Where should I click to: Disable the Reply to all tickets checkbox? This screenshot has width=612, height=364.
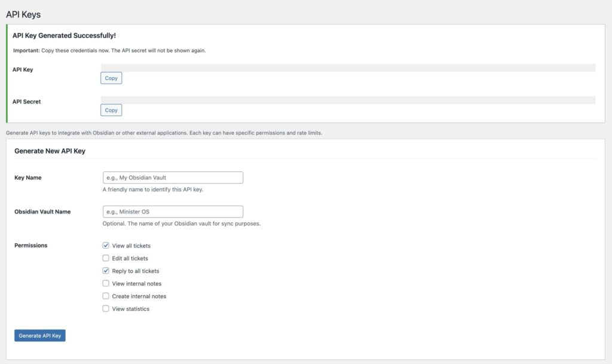coord(106,271)
